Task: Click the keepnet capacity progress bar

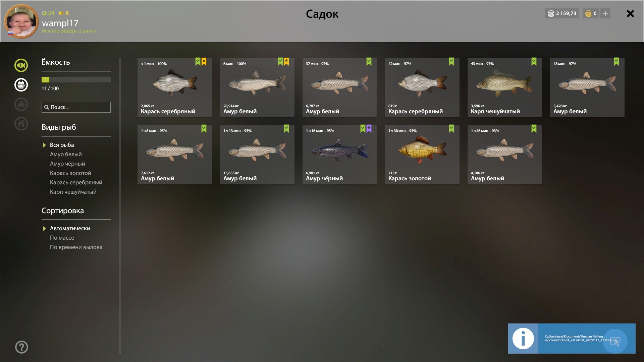Action: pos(76,80)
